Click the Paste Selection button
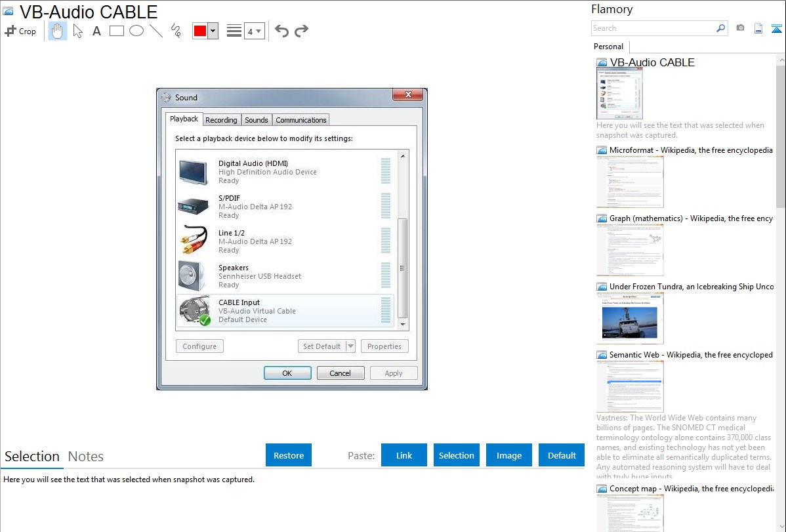Image resolution: width=786 pixels, height=532 pixels. pos(456,455)
